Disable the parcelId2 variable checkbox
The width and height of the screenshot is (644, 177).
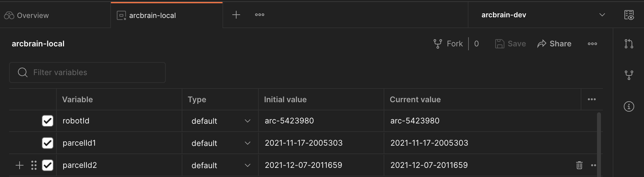click(x=48, y=165)
